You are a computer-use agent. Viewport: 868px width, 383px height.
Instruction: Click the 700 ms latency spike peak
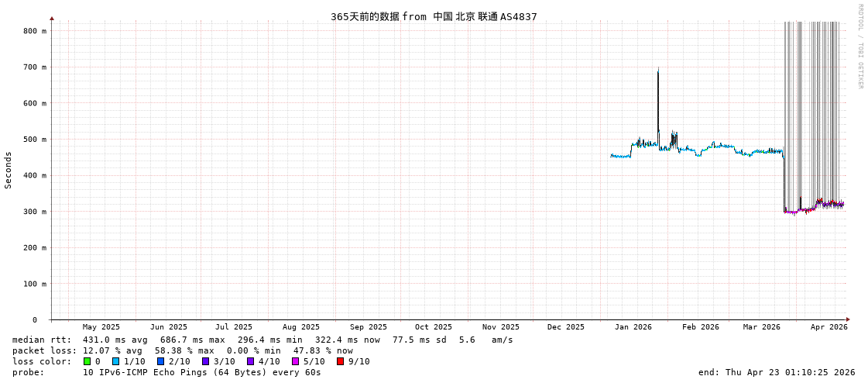[658, 70]
